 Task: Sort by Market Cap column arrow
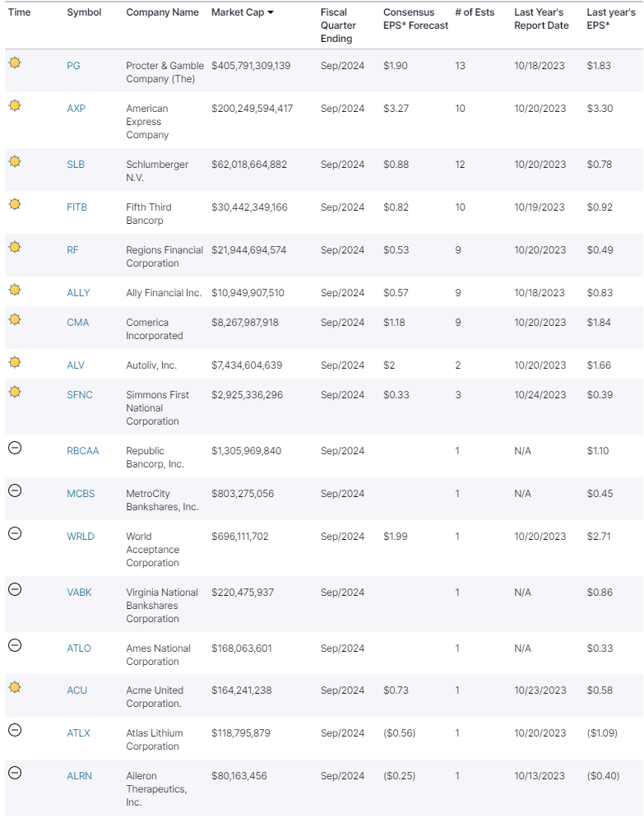point(271,12)
